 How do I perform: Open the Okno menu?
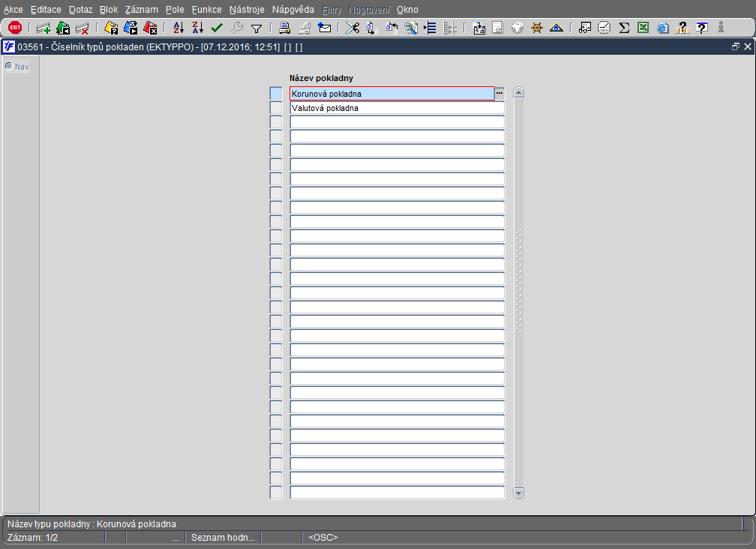[407, 10]
